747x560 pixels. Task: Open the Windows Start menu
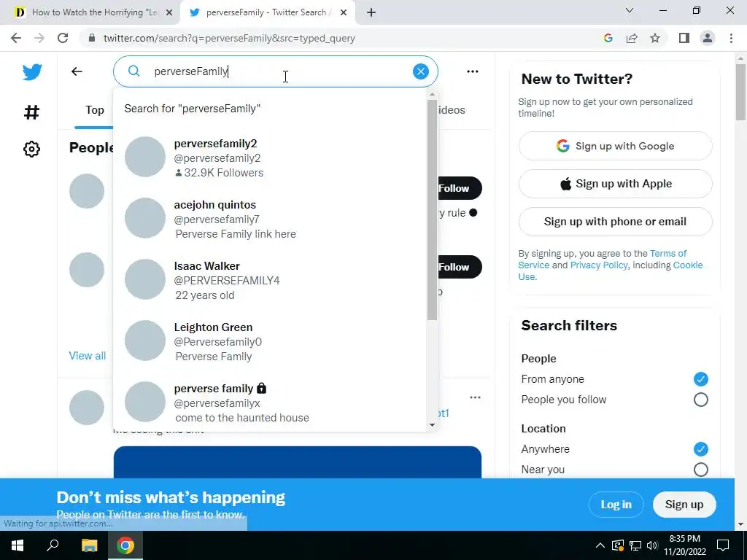[x=18, y=545]
